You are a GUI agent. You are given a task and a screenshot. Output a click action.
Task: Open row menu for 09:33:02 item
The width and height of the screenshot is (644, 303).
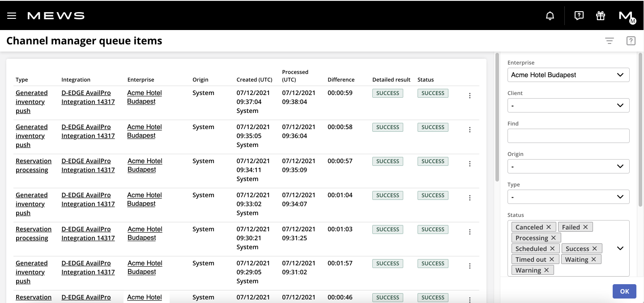point(469,198)
